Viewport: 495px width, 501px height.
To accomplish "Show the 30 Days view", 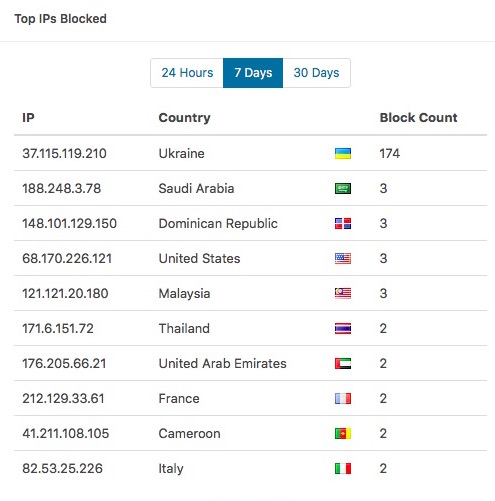I will click(316, 73).
